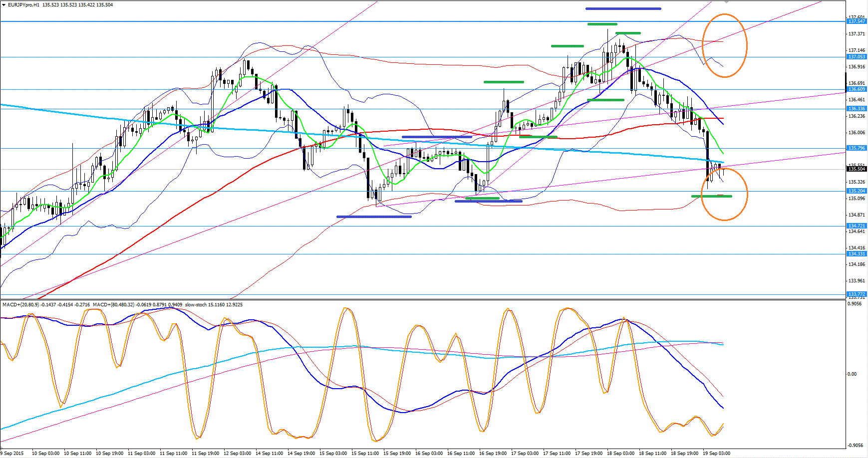
Task: Click the 135.096 price scale value
Action: point(857,199)
